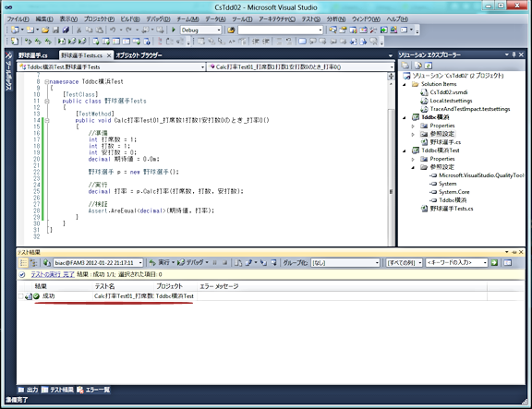This screenshot has width=532, height=409.
Task: Click the pin icon on Solution Explorer panel
Action: (514, 54)
